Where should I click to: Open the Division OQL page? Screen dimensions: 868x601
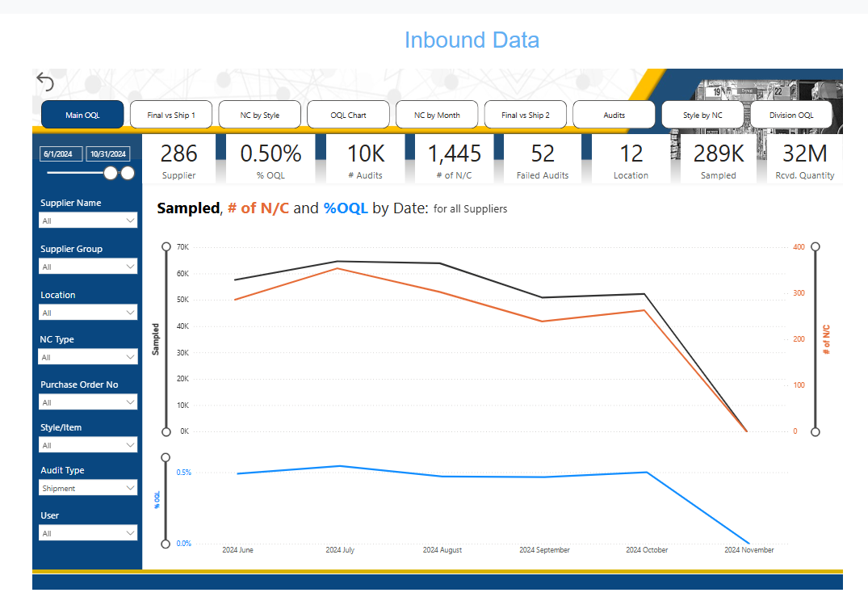click(x=791, y=114)
